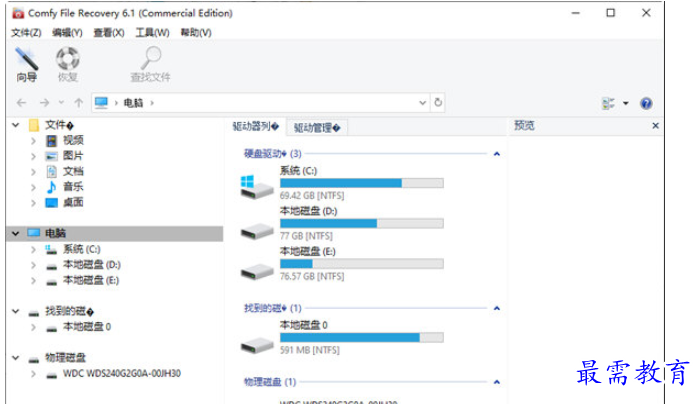Click the blue help question mark icon
Viewport: 698px width, 404px height.
coord(646,103)
